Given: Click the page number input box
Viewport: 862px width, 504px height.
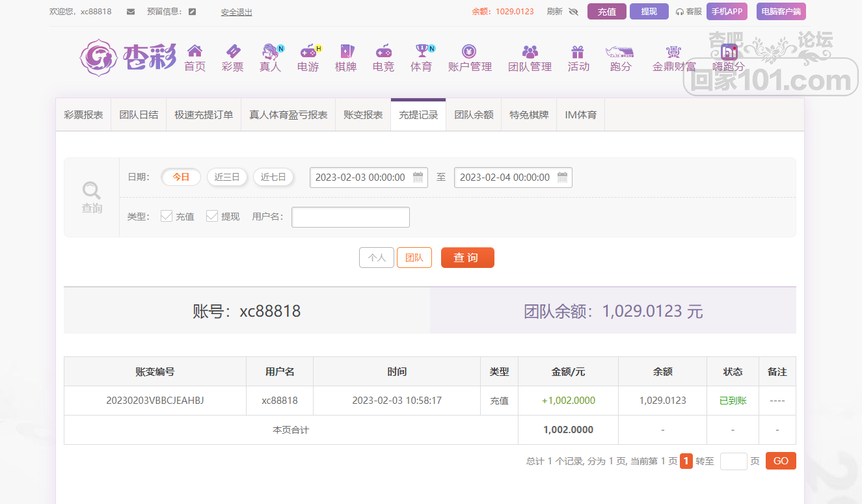Looking at the screenshot, I should tap(734, 461).
